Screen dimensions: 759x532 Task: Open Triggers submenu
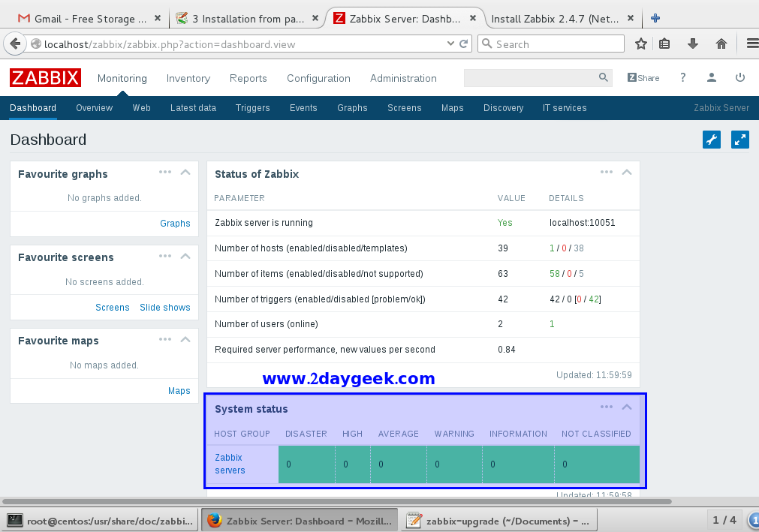[253, 108]
